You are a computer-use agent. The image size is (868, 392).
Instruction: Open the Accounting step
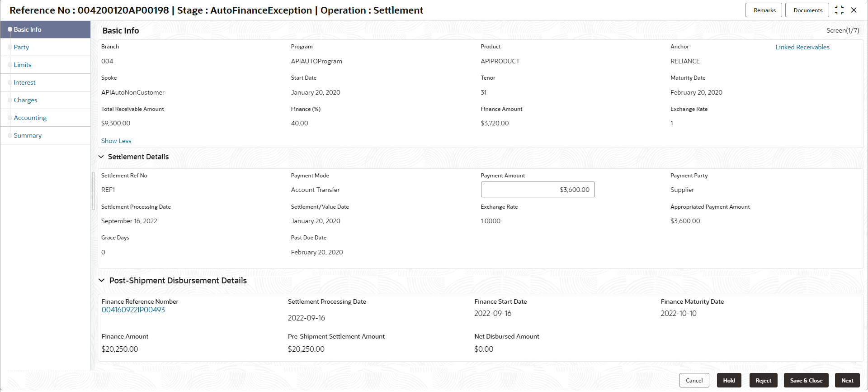point(30,118)
